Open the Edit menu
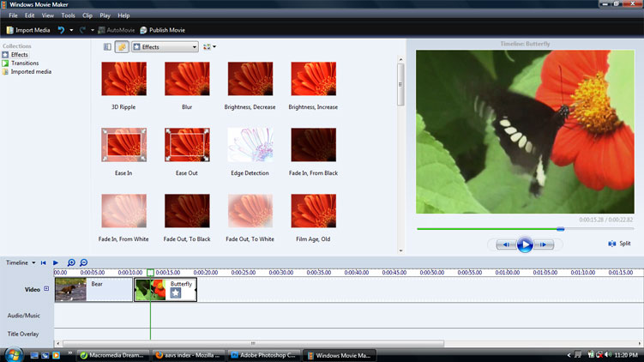This screenshot has height=362, width=644. point(29,15)
